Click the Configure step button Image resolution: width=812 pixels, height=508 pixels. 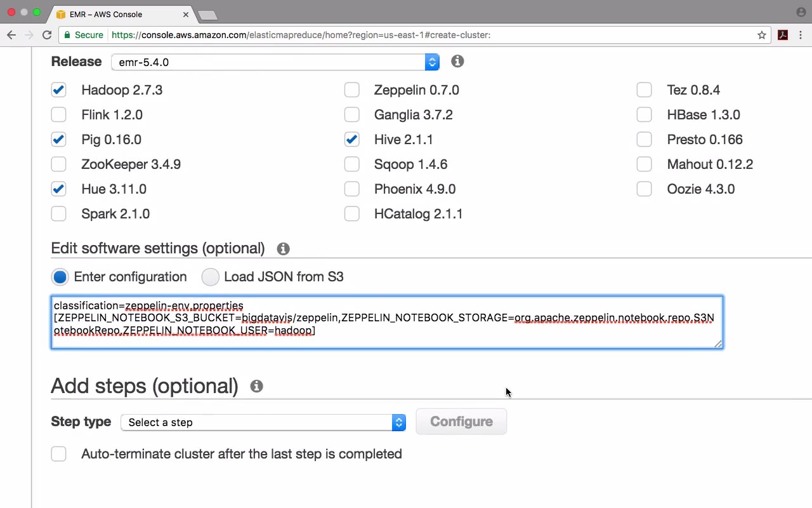point(461,422)
